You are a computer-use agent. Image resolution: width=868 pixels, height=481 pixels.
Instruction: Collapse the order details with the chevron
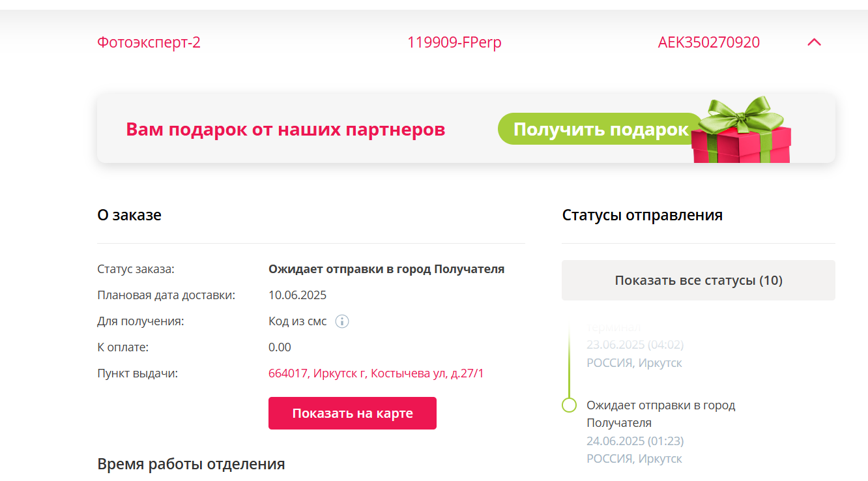[814, 42]
